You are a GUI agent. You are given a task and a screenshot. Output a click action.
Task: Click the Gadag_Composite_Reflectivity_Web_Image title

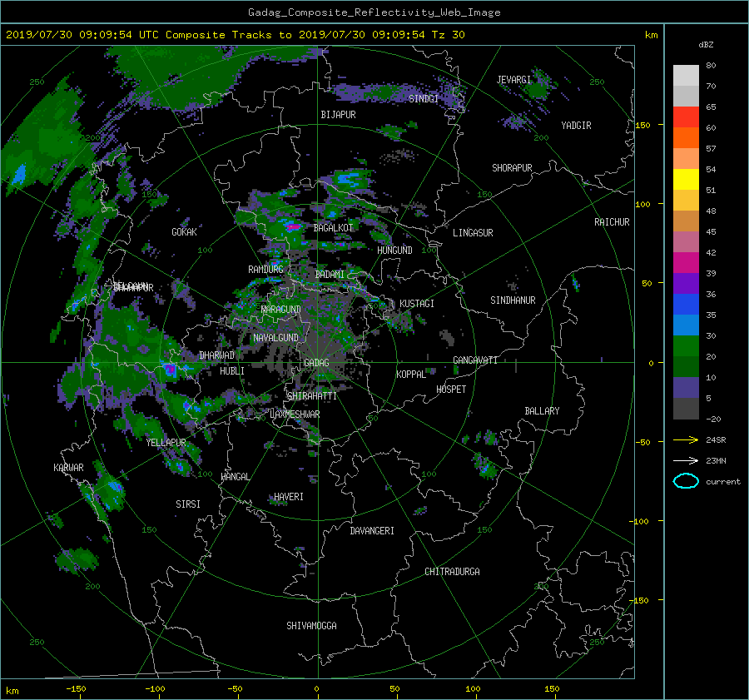(x=374, y=12)
